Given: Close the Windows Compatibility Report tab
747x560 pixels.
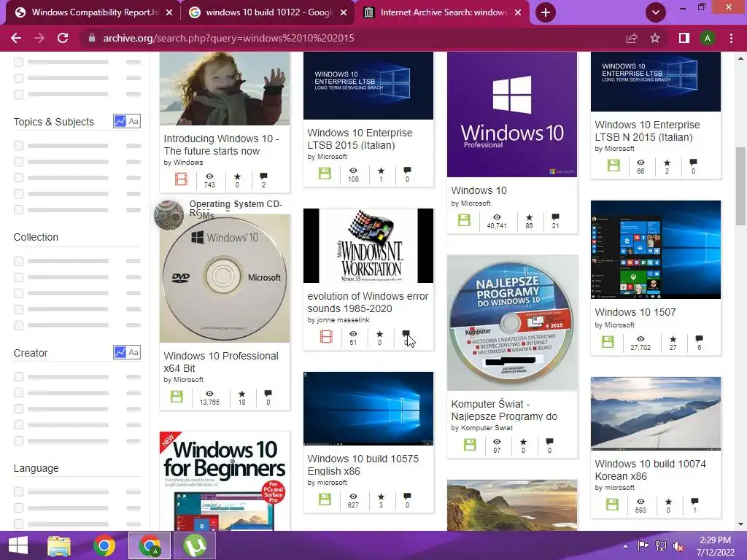Looking at the screenshot, I should (169, 12).
